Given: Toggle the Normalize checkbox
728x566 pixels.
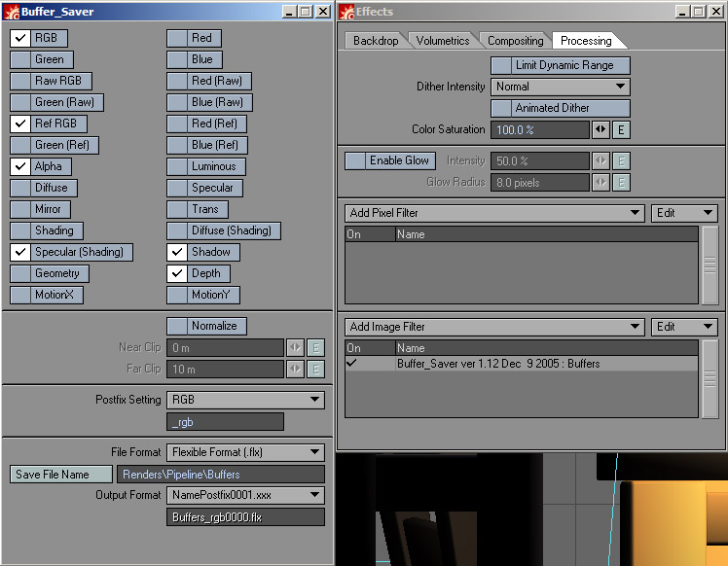Looking at the screenshot, I should tap(177, 326).
